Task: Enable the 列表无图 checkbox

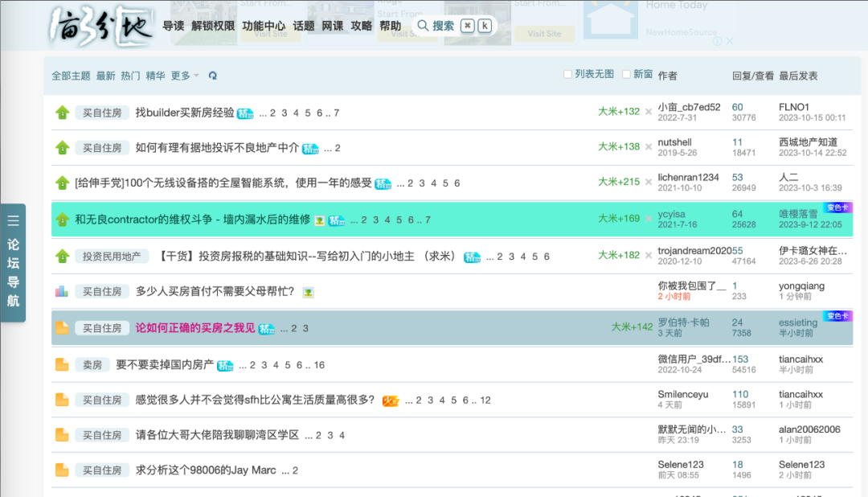Action: pos(568,74)
